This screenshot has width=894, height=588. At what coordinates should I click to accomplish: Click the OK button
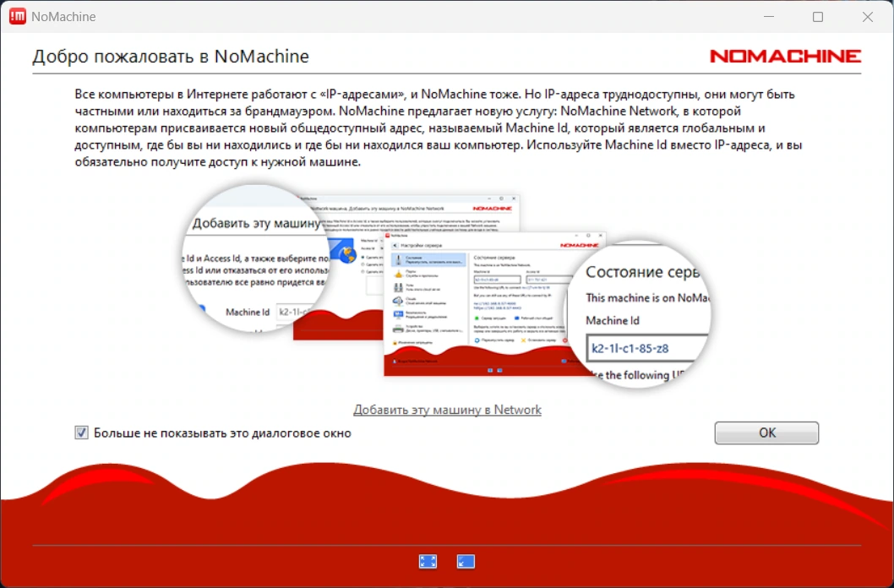coord(766,433)
